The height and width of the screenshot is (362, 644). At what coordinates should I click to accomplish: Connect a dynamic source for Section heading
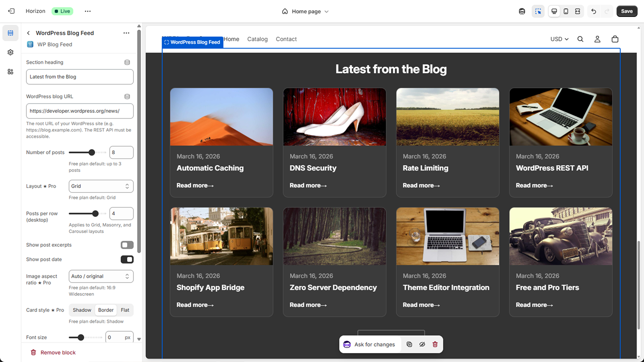(127, 62)
